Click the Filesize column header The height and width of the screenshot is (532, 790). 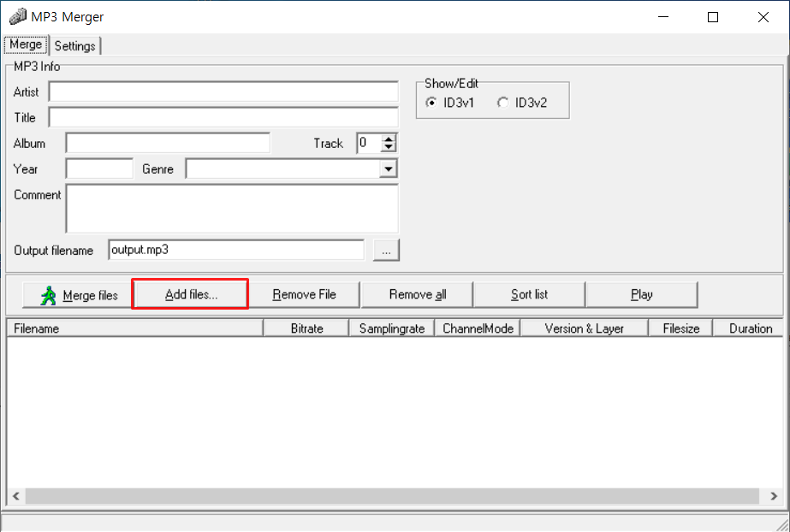680,328
